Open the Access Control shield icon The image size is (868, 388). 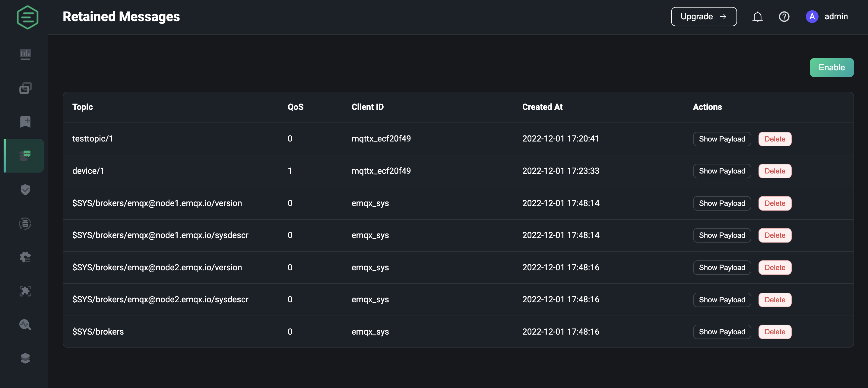coord(25,189)
